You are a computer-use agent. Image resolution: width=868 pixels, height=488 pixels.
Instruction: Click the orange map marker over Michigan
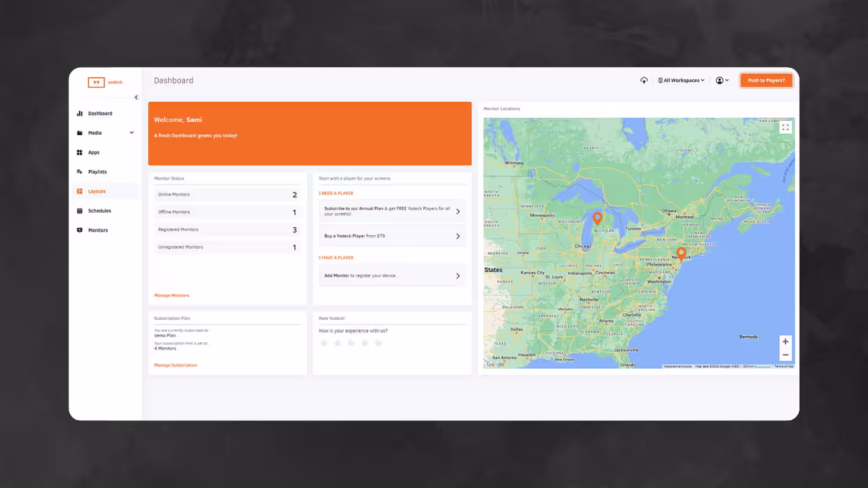click(597, 218)
